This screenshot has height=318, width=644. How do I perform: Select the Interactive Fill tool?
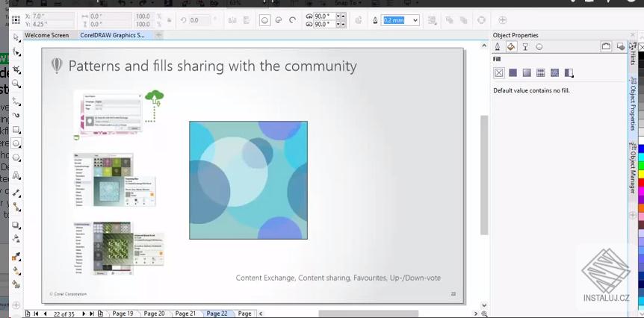16,270
